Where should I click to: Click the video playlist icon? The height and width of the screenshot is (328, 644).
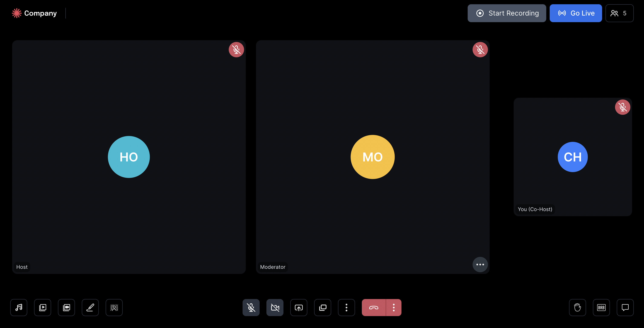43,308
